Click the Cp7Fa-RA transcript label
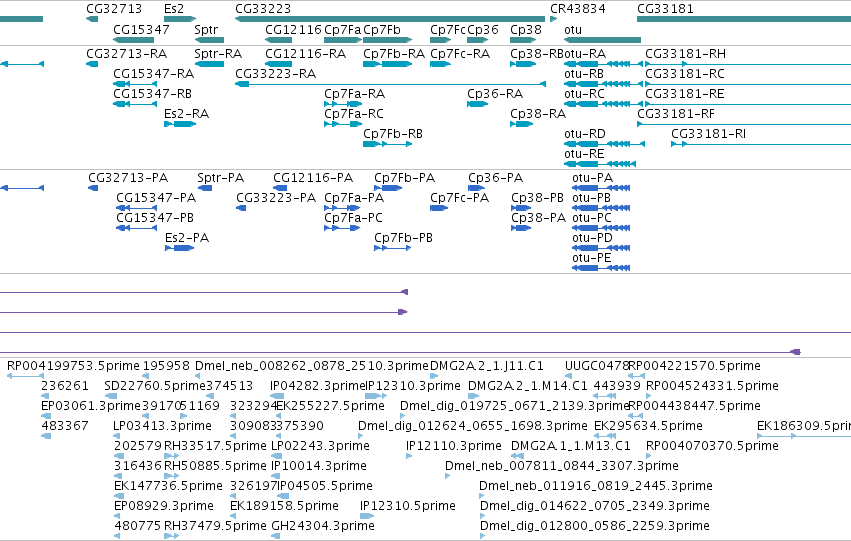Image resolution: width=851 pixels, height=541 pixels. 354,94
